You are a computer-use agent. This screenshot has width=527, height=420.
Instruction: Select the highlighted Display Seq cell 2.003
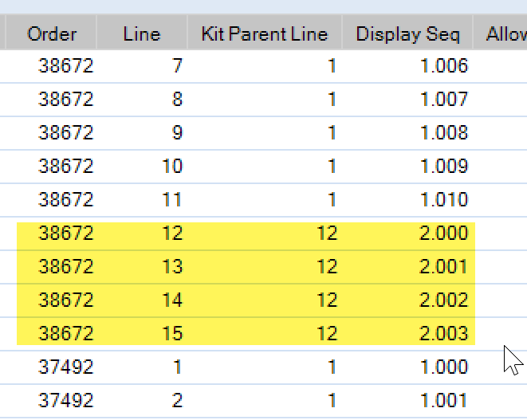(444, 333)
